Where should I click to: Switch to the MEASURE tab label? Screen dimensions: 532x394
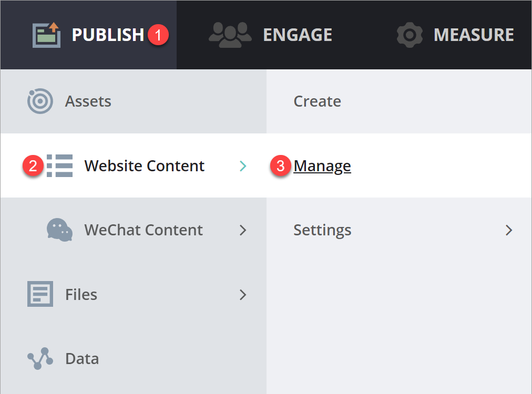click(474, 35)
